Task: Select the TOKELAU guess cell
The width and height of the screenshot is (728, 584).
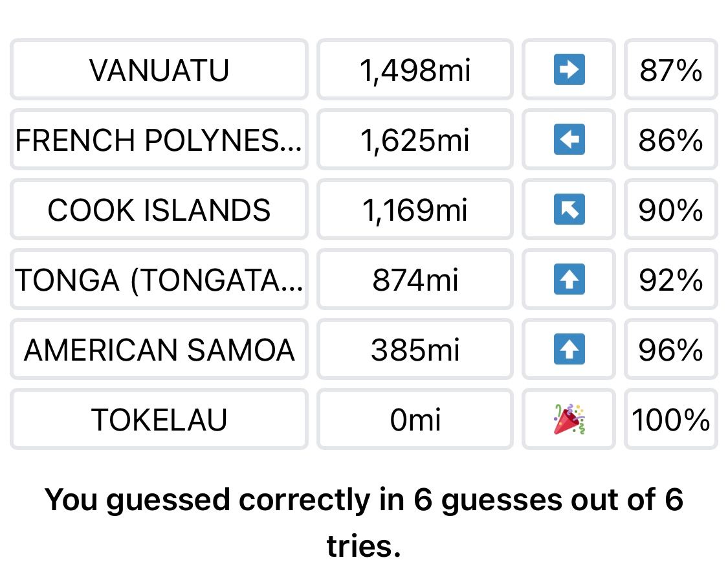Action: pos(159,419)
